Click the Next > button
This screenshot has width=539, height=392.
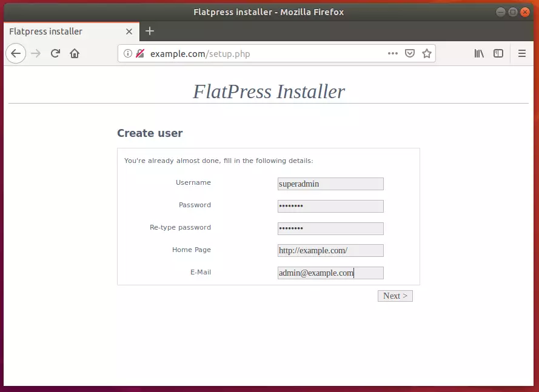pos(395,296)
